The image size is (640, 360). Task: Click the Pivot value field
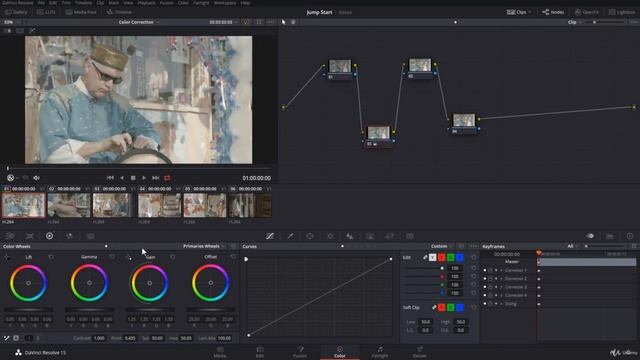(130, 338)
